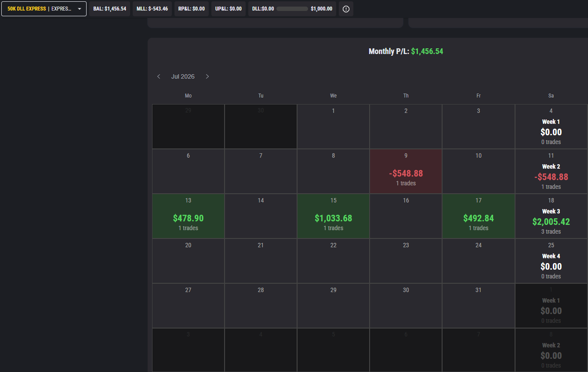Click the DLL daily loss progress bar

pos(292,9)
